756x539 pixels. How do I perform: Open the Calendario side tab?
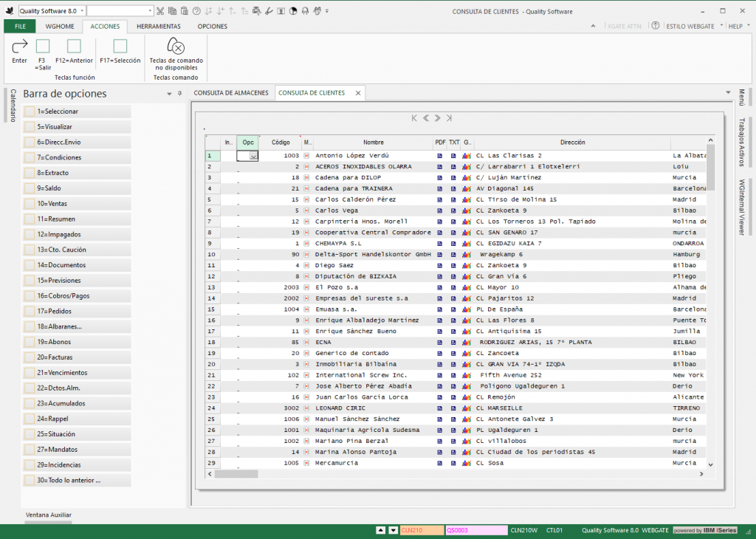(x=13, y=105)
